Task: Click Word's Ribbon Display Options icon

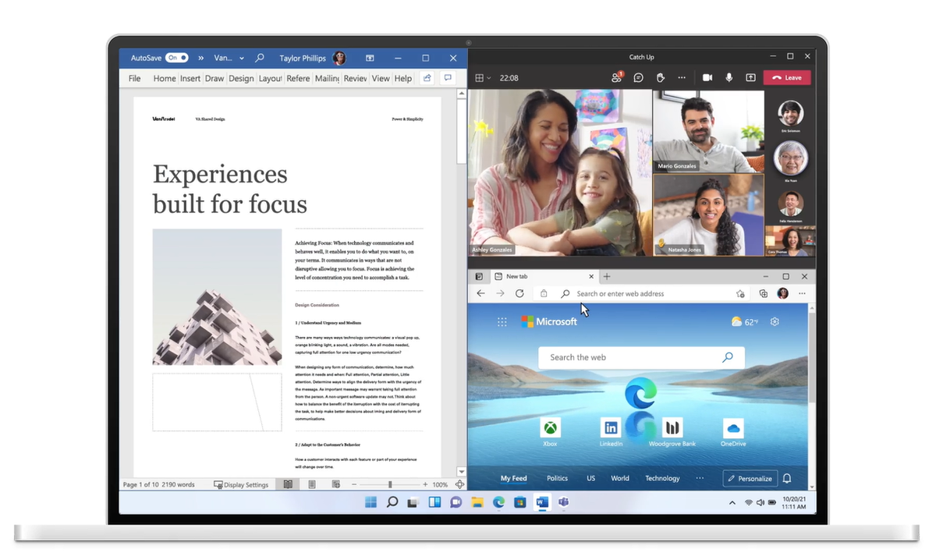Action: point(370,58)
